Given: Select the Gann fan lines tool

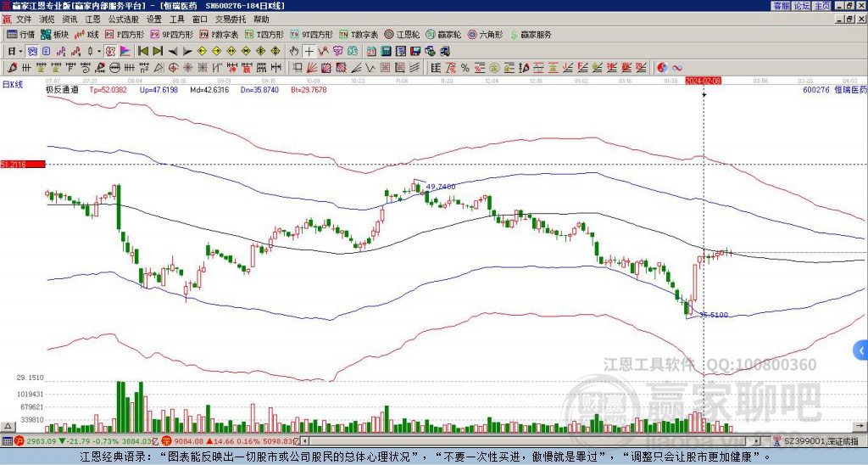Looking at the screenshot, I should point(311,68).
